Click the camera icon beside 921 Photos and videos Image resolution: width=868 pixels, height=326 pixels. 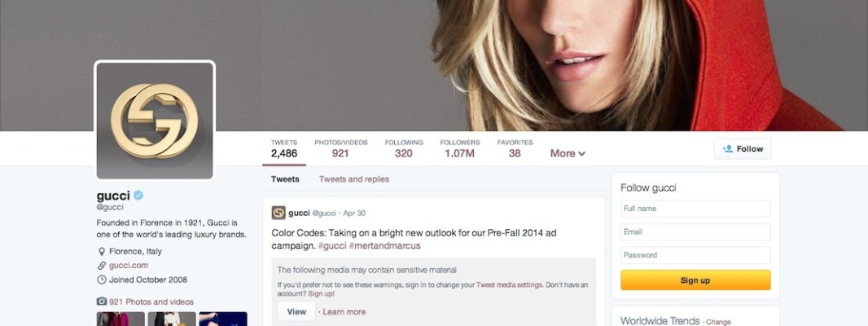[101, 302]
